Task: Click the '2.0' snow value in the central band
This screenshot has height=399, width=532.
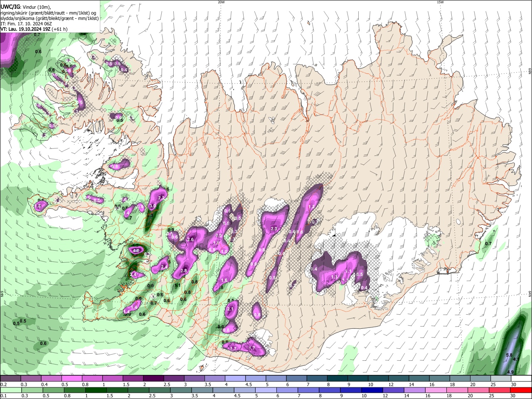Action: (274, 229)
